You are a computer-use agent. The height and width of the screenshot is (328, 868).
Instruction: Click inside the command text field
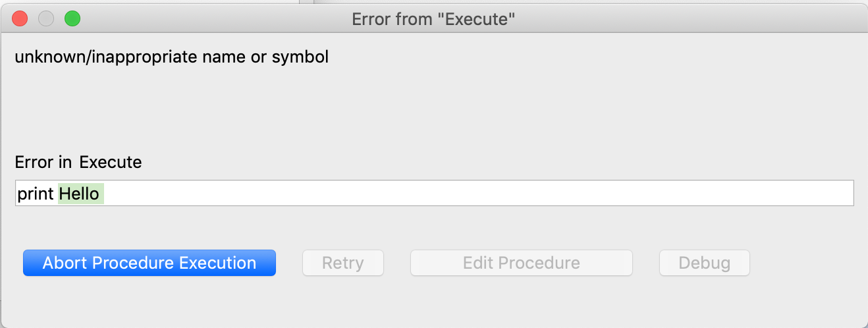pos(435,194)
